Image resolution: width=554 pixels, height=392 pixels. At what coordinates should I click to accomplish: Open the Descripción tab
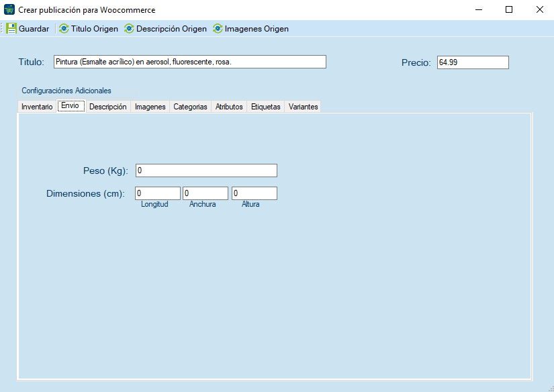[107, 107]
